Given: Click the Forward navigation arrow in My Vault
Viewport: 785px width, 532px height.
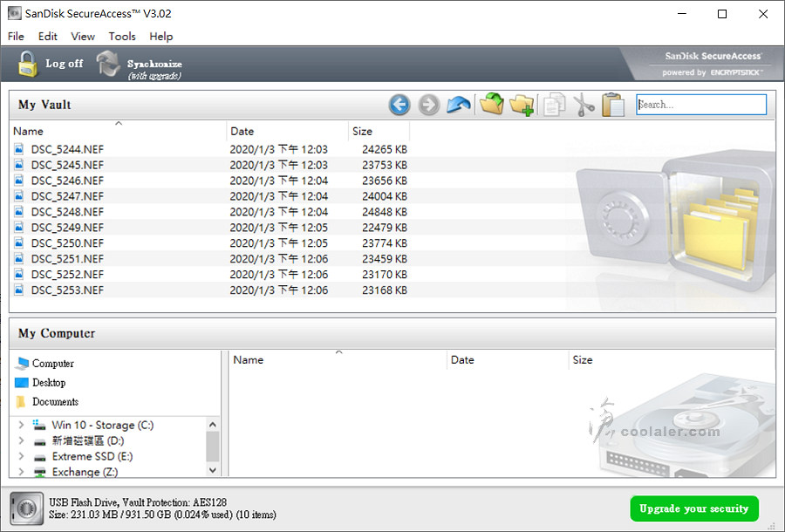Looking at the screenshot, I should (x=428, y=105).
